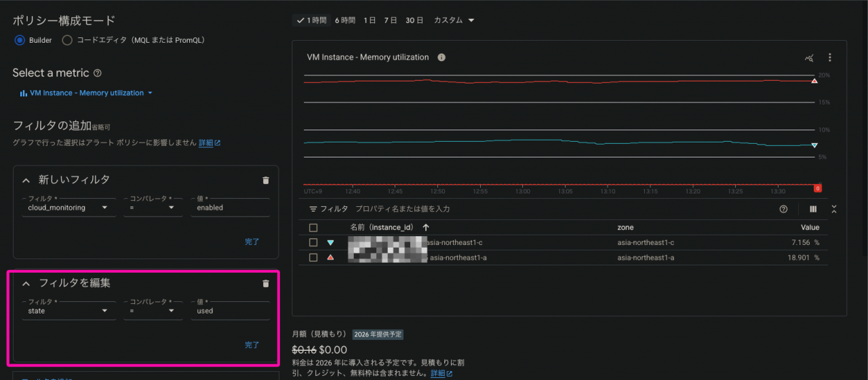The width and height of the screenshot is (868, 380).
Task: Open the VM Instance - Memory utilization metric dropdown
Action: click(x=86, y=93)
